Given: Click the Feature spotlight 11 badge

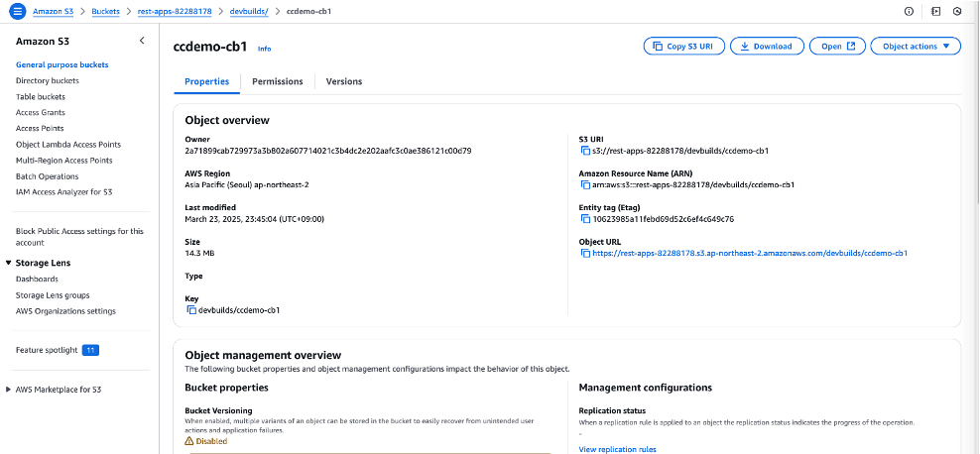Looking at the screenshot, I should coord(90,350).
